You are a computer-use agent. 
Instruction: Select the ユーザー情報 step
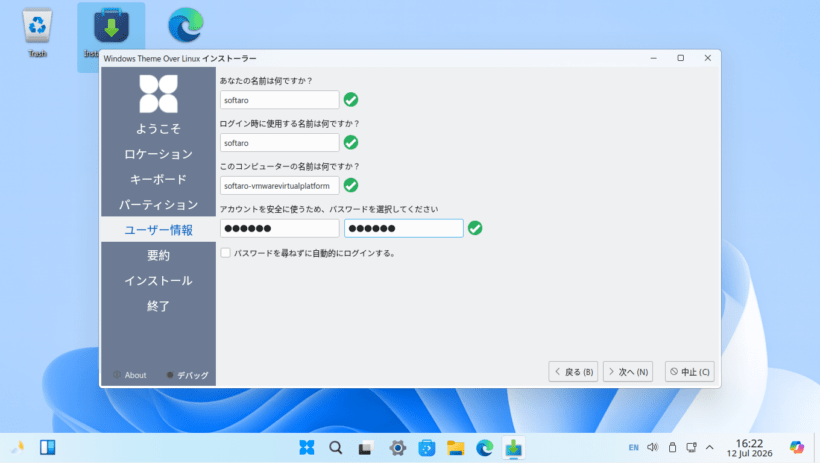[x=158, y=230]
